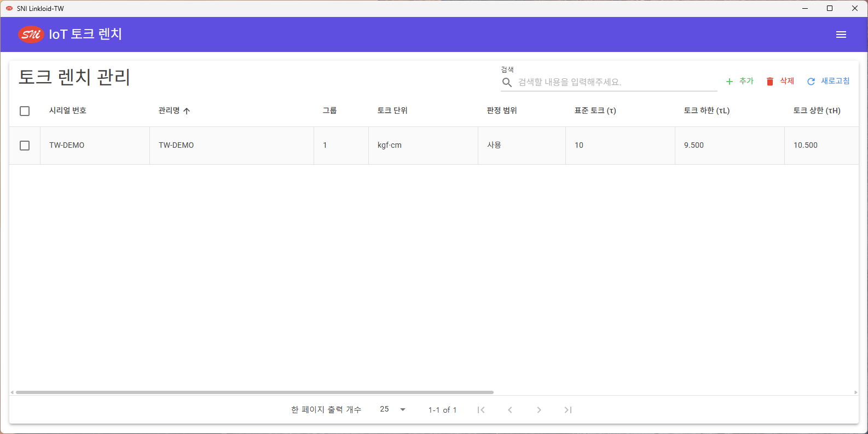Sort by 판정 범위 column header
This screenshot has width=868, height=434.
point(502,111)
